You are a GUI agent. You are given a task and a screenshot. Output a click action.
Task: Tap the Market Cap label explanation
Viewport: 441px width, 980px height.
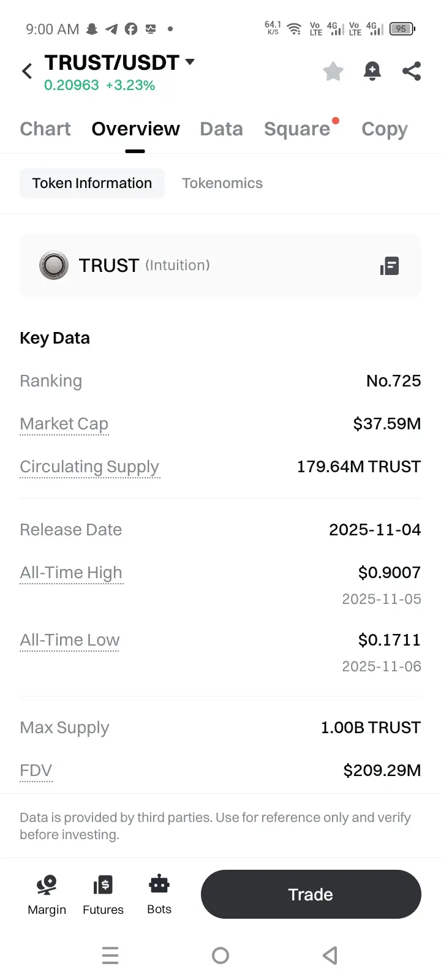pyautogui.click(x=64, y=424)
